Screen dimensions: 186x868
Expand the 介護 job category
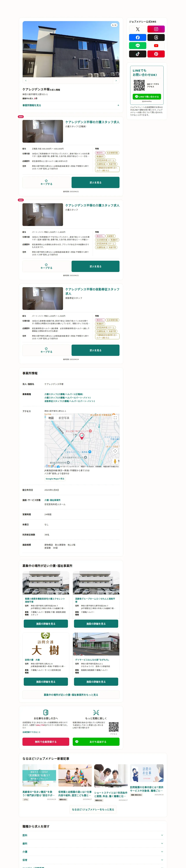click(93, 852)
